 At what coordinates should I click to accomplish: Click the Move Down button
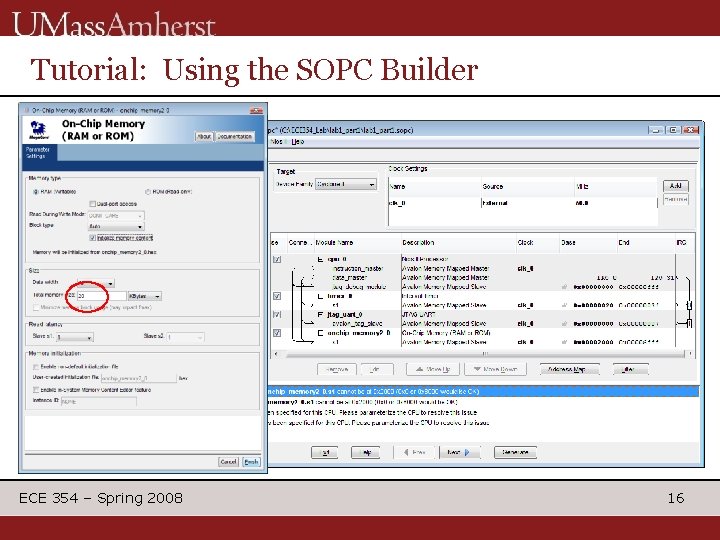[x=495, y=369]
